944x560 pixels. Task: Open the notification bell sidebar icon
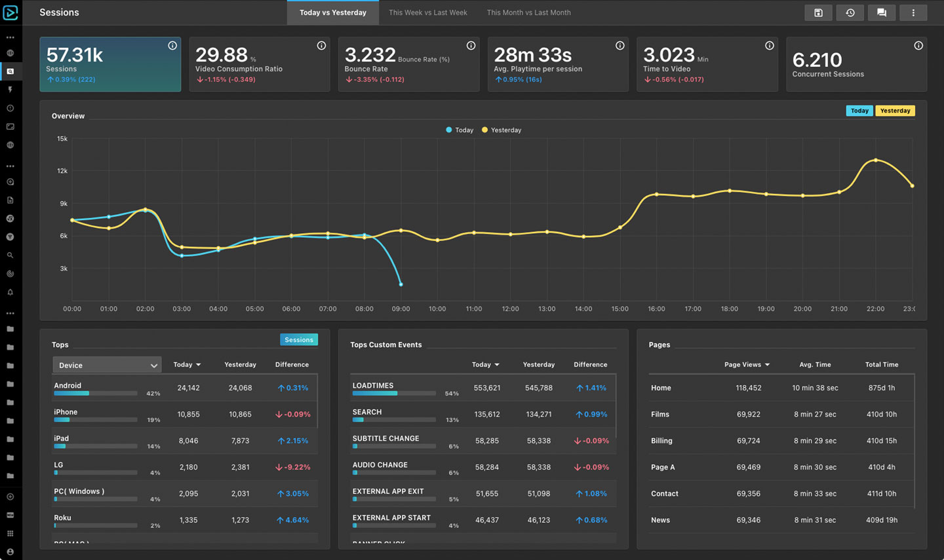point(10,292)
